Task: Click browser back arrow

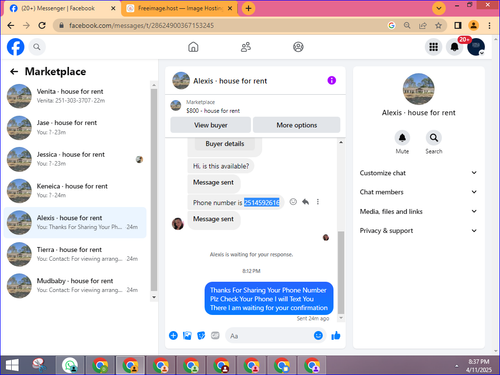Action: click(x=11, y=25)
